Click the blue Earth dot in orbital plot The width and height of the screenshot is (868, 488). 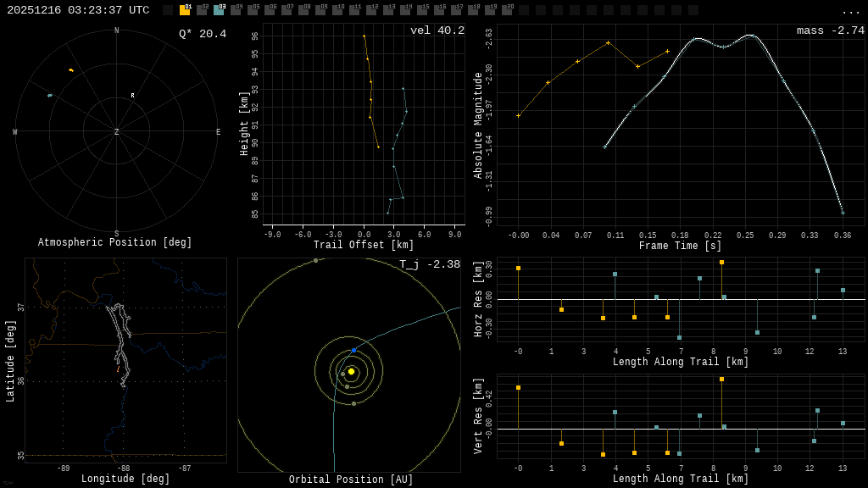[x=353, y=350]
